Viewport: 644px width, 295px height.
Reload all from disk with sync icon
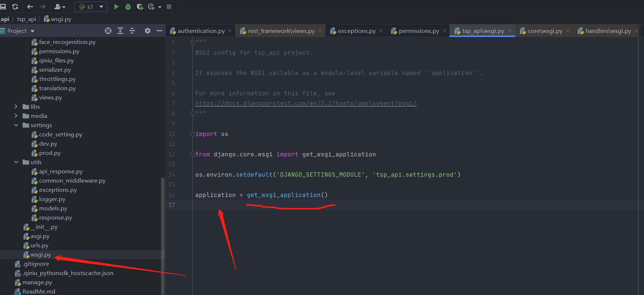[x=15, y=7]
